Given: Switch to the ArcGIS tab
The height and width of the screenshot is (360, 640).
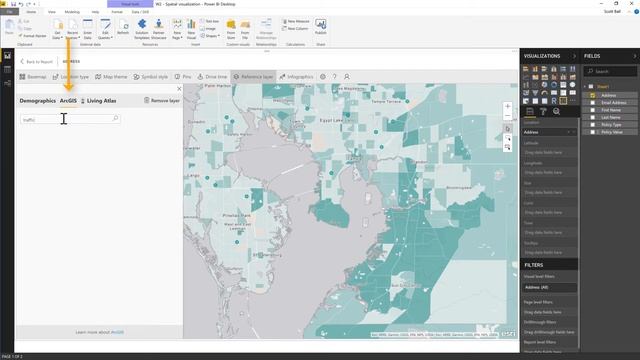Looking at the screenshot, I should [x=68, y=101].
